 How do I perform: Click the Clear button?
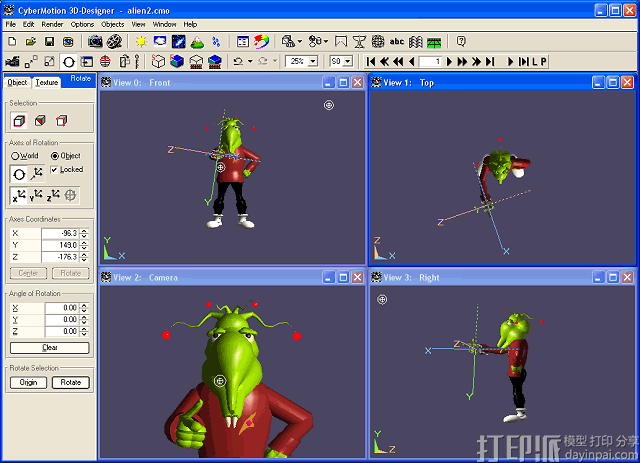point(49,348)
